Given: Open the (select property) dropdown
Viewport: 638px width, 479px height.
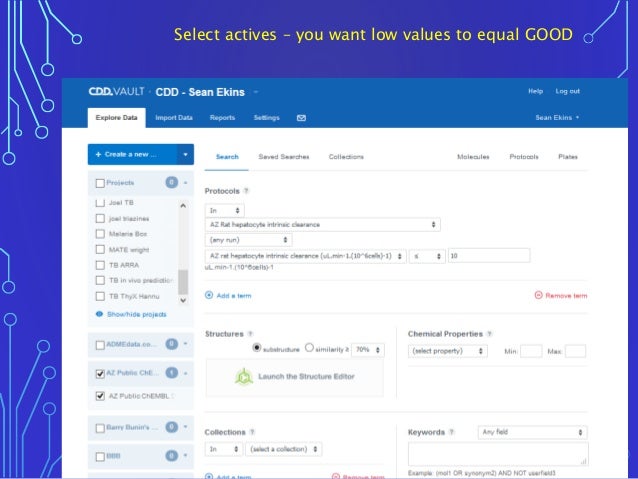Looking at the screenshot, I should tap(448, 351).
